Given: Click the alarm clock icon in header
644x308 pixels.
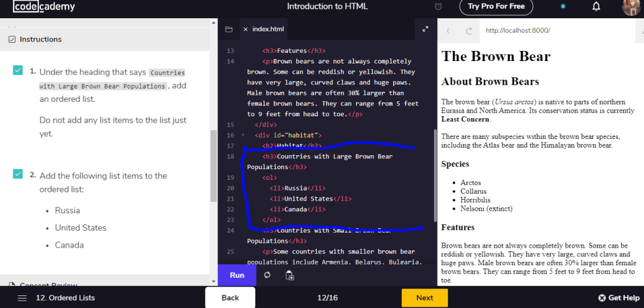Looking at the screenshot, I should (438, 7).
